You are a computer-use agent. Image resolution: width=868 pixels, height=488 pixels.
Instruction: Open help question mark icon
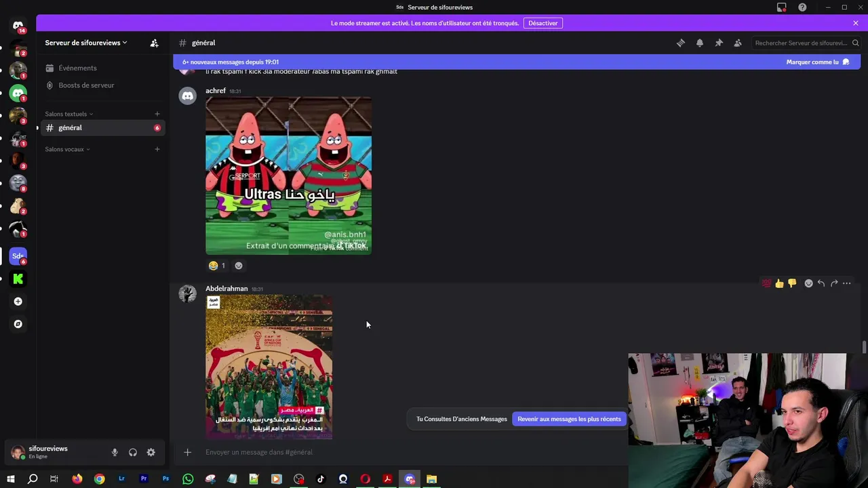point(802,7)
